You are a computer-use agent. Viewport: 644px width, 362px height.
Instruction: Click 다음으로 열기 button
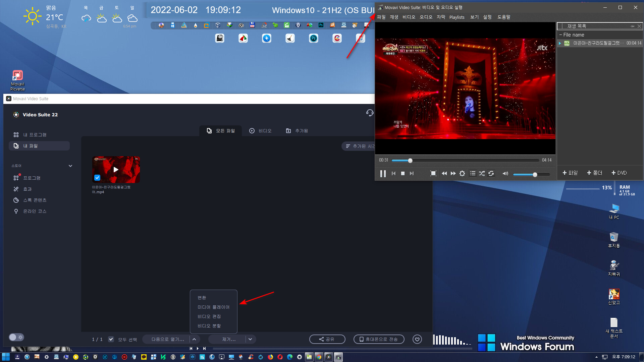click(167, 340)
